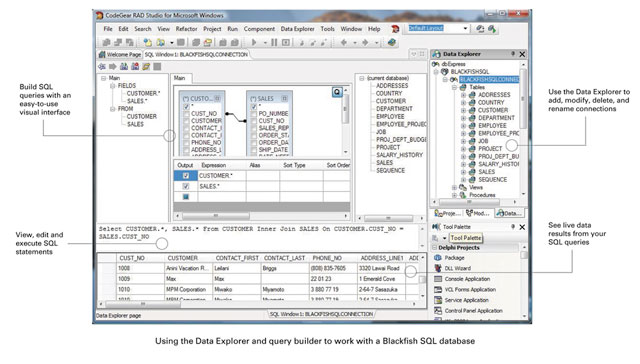The height and width of the screenshot is (364, 640).
Task: Click the Save icon after the Open dropdown
Action: 181,42
